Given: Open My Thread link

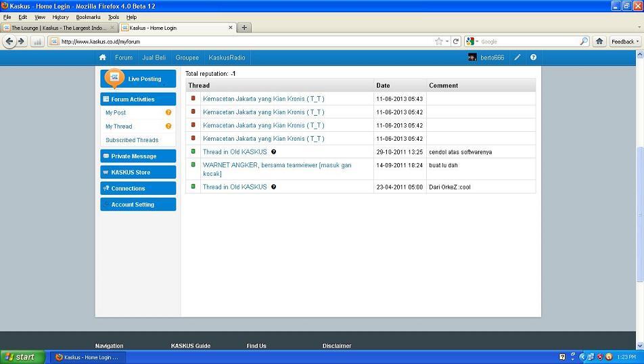Looking at the screenshot, I should point(118,126).
